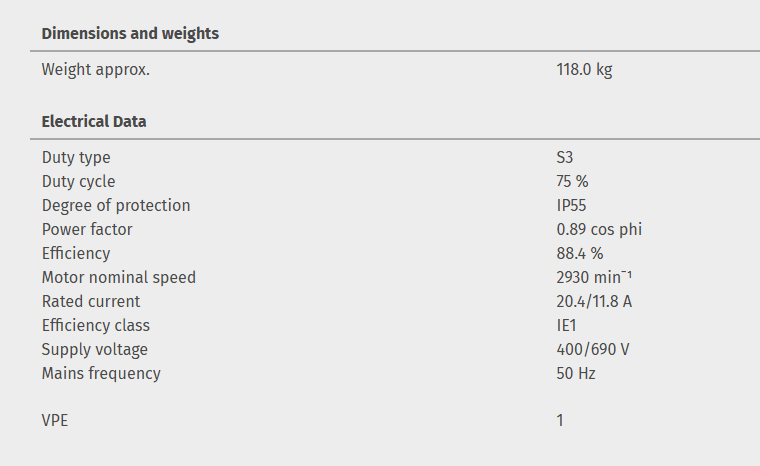The image size is (760, 466).
Task: Select the 50 Hz mains frequency value
Action: (576, 374)
